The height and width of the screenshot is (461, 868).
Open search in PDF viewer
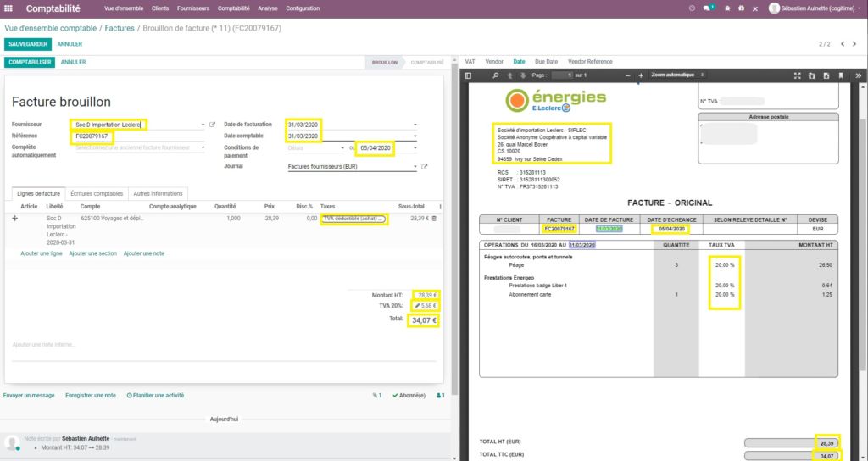click(x=495, y=75)
